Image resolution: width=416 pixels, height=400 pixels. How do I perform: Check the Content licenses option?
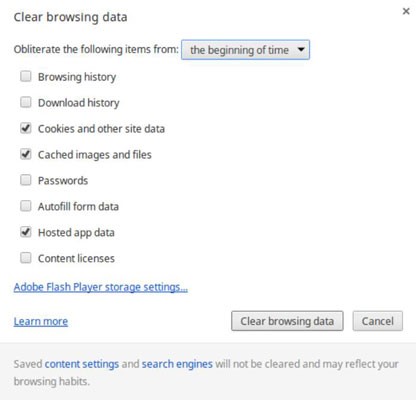[x=26, y=258]
